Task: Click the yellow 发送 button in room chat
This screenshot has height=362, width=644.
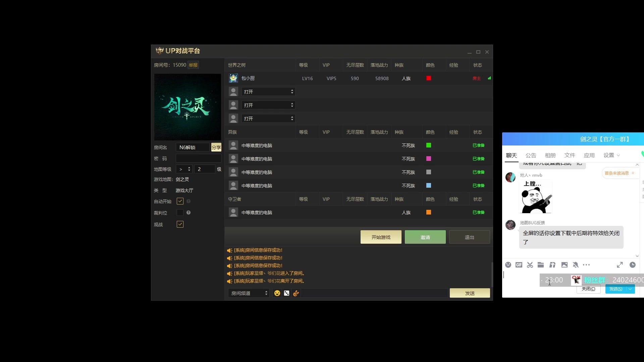Action: [470, 293]
